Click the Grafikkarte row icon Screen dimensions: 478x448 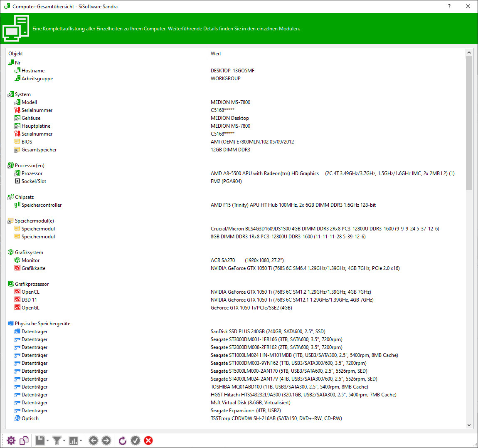(17, 268)
